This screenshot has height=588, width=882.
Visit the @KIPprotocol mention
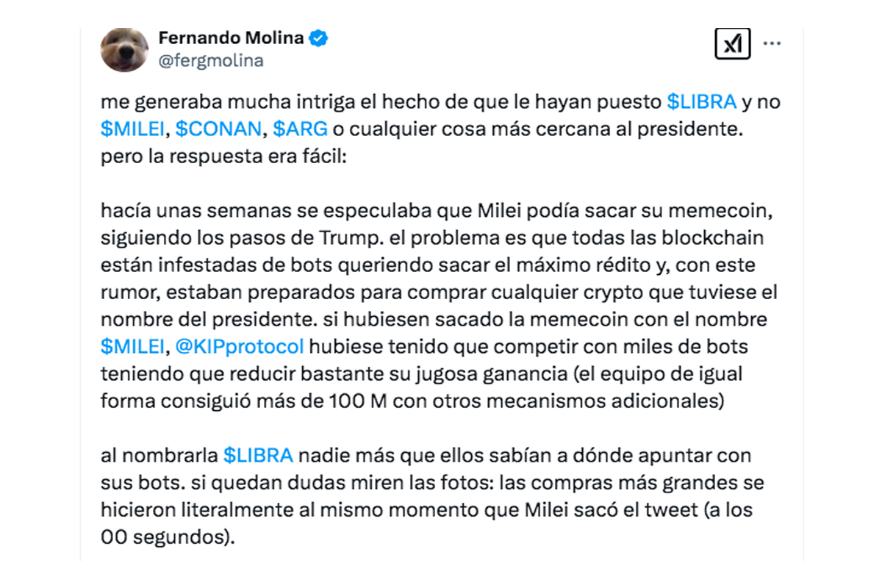click(240, 345)
